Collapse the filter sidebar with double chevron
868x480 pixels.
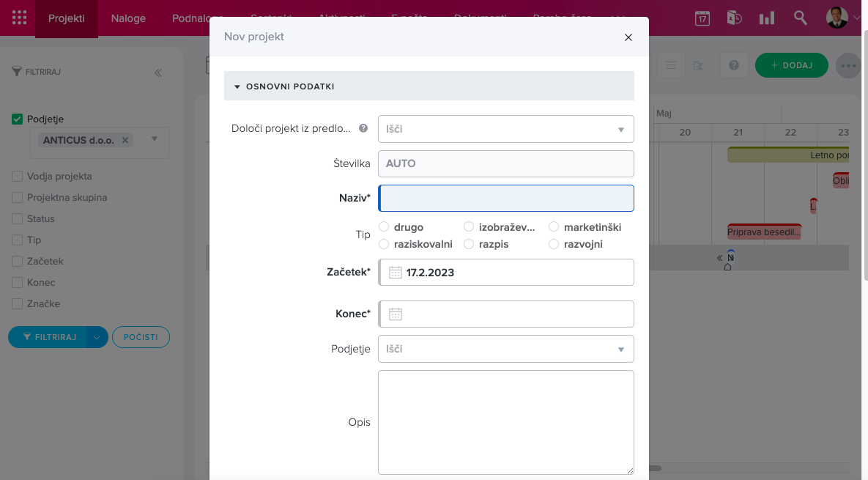pyautogui.click(x=158, y=73)
